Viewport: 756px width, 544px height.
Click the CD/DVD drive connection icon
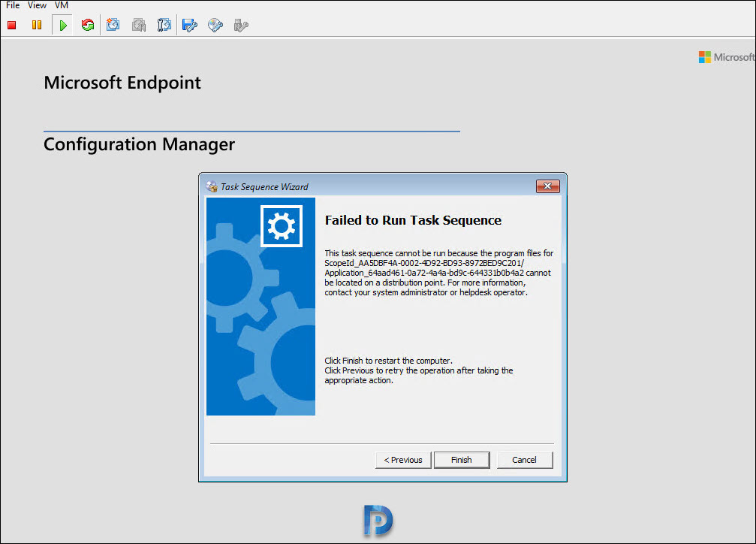coord(215,25)
